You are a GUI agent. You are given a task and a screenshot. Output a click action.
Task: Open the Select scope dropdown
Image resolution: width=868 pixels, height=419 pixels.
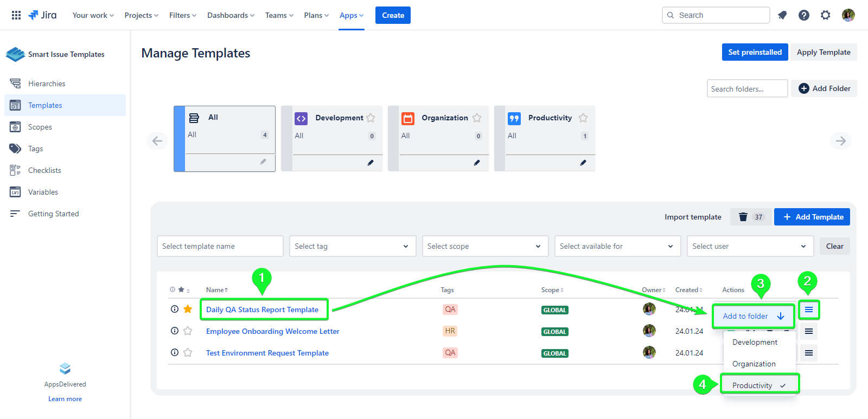click(x=484, y=246)
